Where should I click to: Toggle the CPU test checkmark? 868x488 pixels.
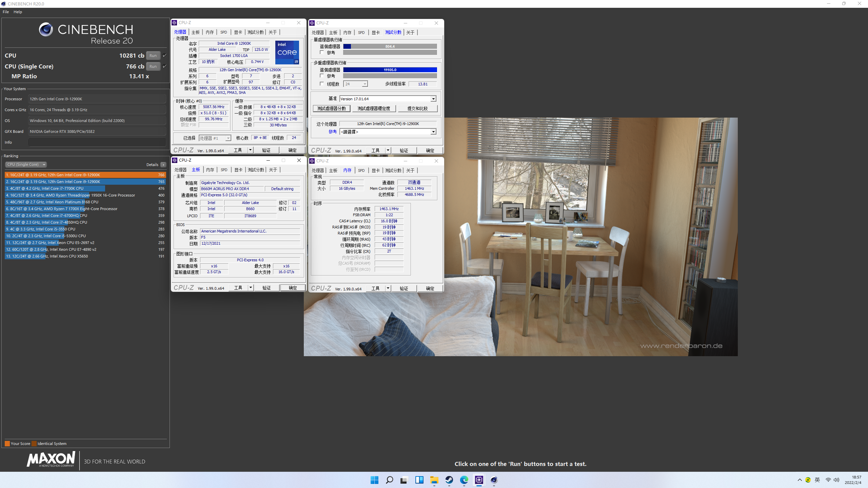coord(165,55)
